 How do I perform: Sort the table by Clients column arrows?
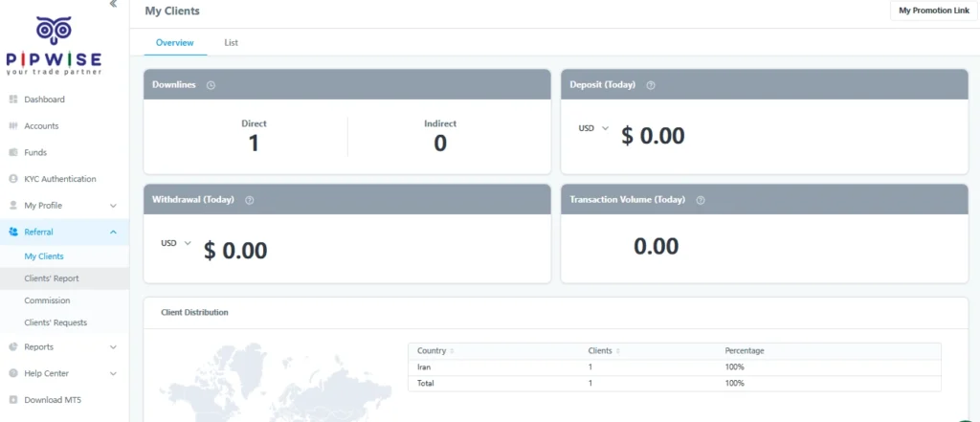point(618,351)
